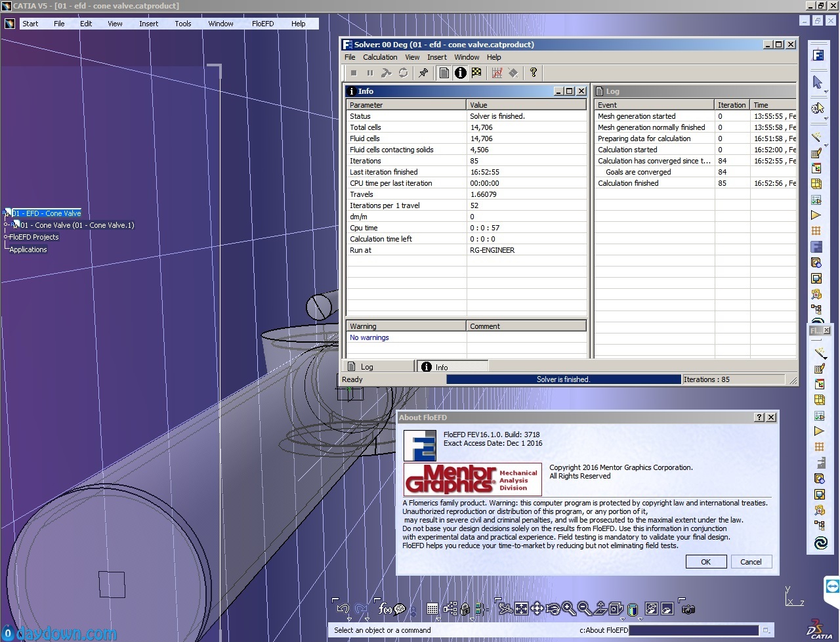This screenshot has height=642, width=840.
Task: Click the blue swirl icon in right toolbar
Action: click(820, 543)
